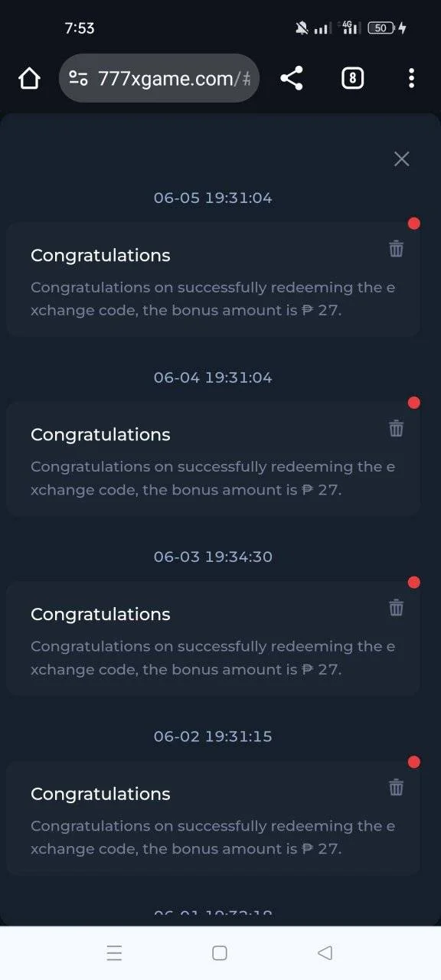Open the tab switcher showing 8 tabs

(x=352, y=78)
